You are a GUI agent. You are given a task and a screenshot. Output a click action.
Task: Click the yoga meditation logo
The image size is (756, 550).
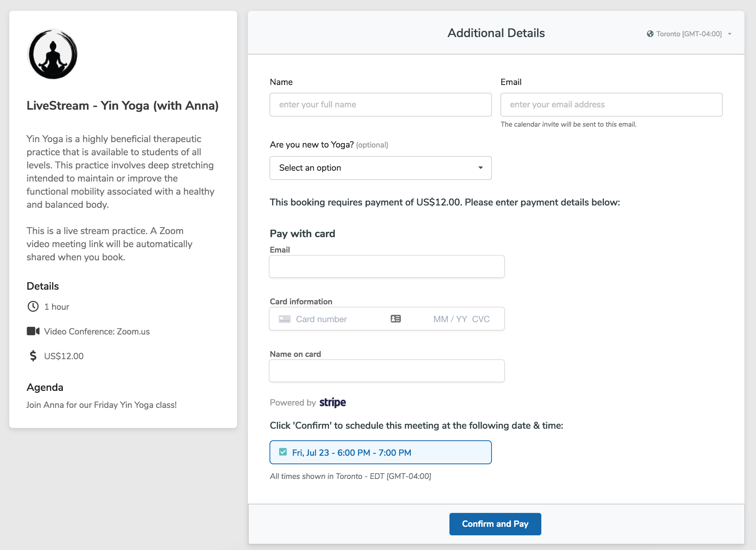pos(53,54)
